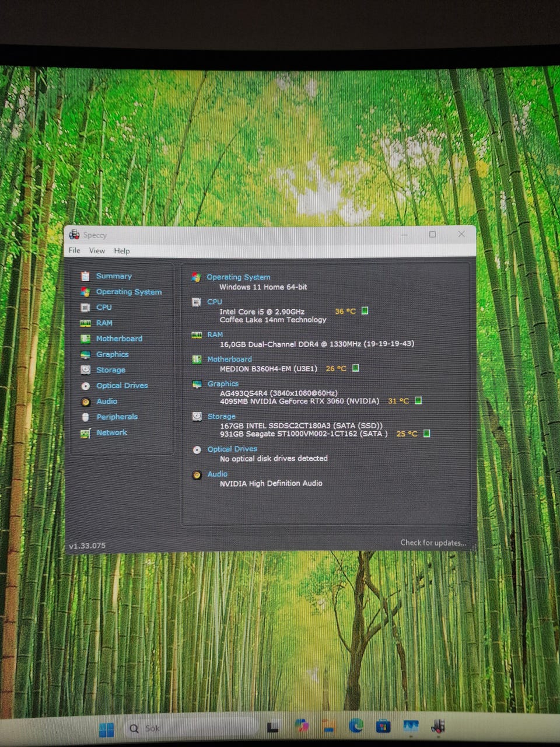This screenshot has width=560, height=747.
Task: Open the File menu
Action: (x=75, y=250)
